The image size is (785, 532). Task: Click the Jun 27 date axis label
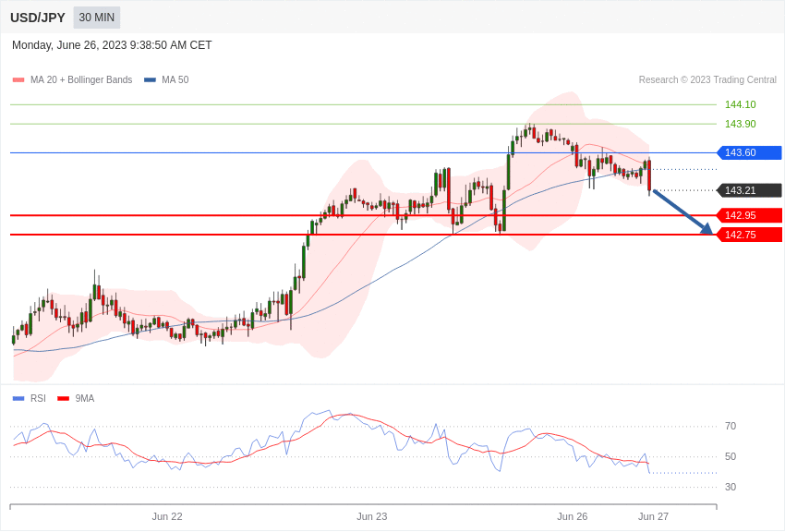click(x=653, y=516)
